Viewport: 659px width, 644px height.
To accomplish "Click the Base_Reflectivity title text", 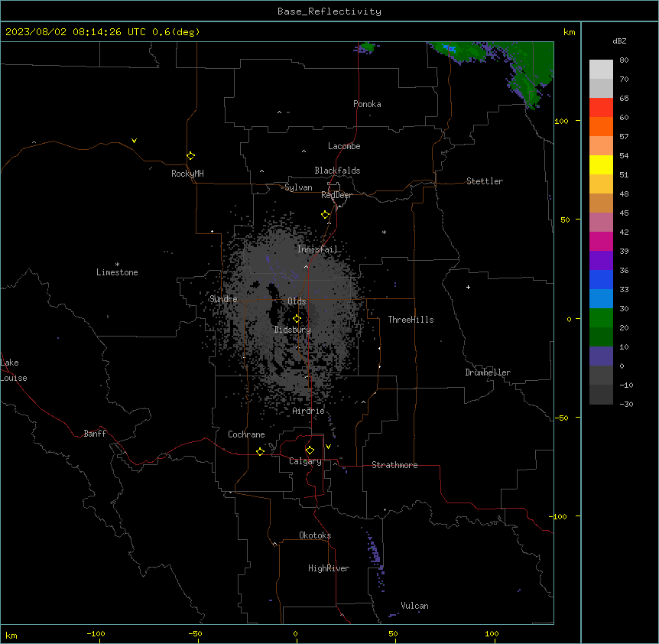I will 329,11.
